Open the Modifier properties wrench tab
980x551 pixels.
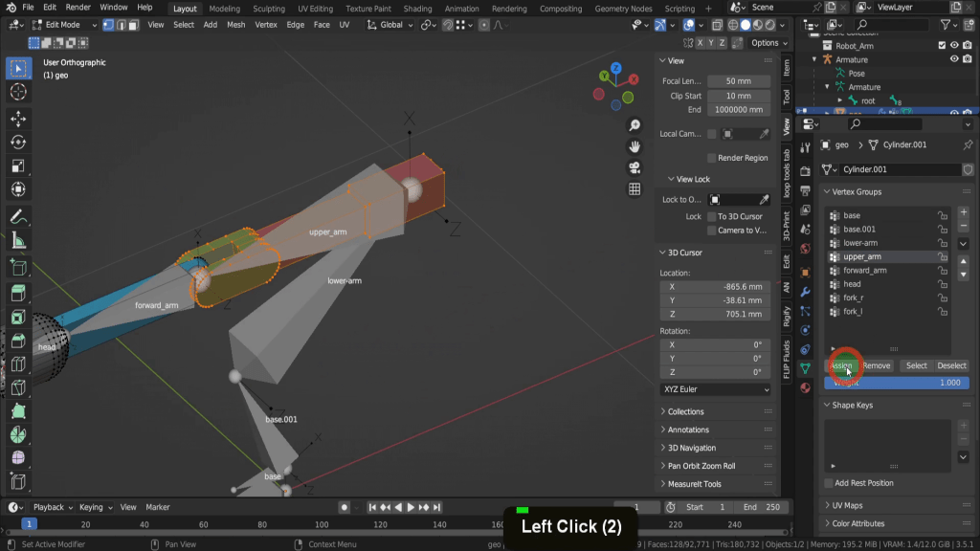click(805, 291)
